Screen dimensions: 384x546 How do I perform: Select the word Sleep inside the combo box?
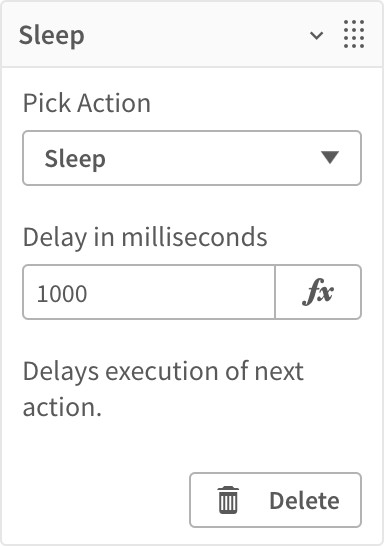pos(75,159)
